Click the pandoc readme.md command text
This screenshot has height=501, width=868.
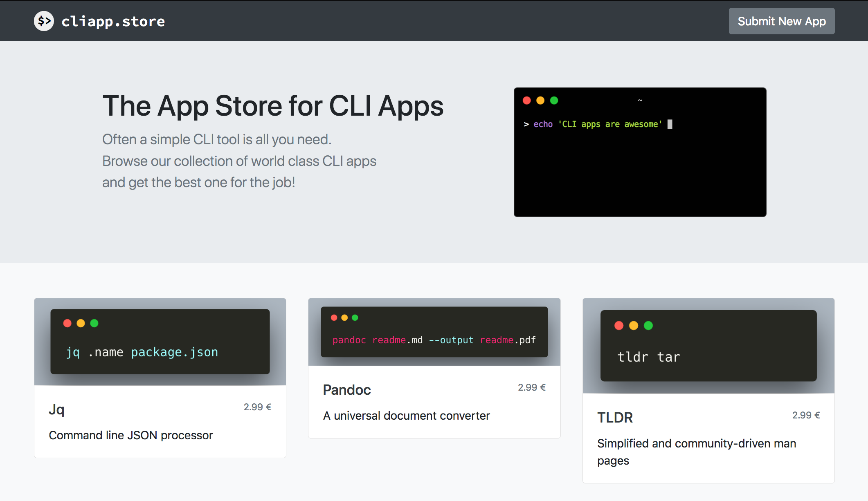(x=434, y=340)
